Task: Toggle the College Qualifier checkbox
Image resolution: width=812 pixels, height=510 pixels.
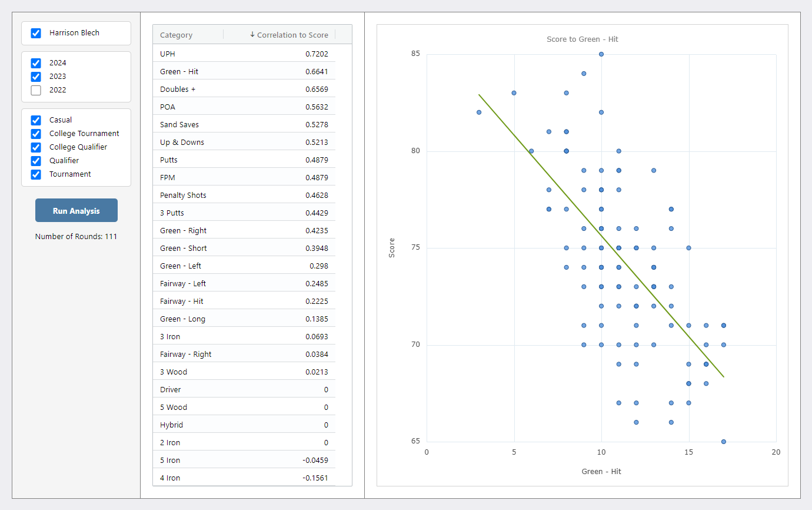Action: pyautogui.click(x=36, y=147)
